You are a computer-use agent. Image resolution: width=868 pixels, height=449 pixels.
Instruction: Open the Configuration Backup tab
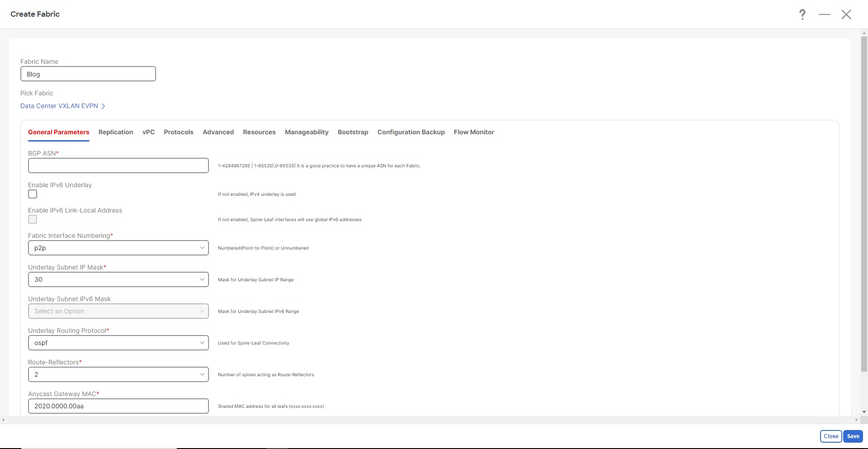[411, 132]
